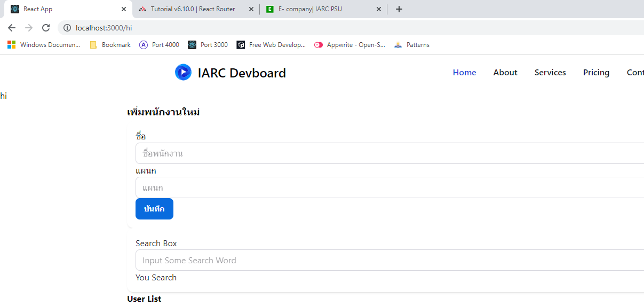This screenshot has height=306, width=644.
Task: Click the blue บันทึก save button
Action: pos(154,209)
